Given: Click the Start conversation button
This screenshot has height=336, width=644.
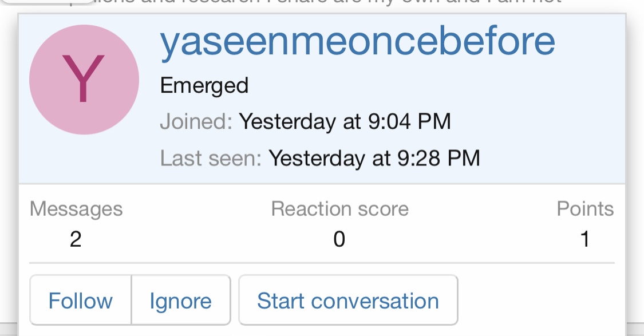Looking at the screenshot, I should tap(348, 301).
